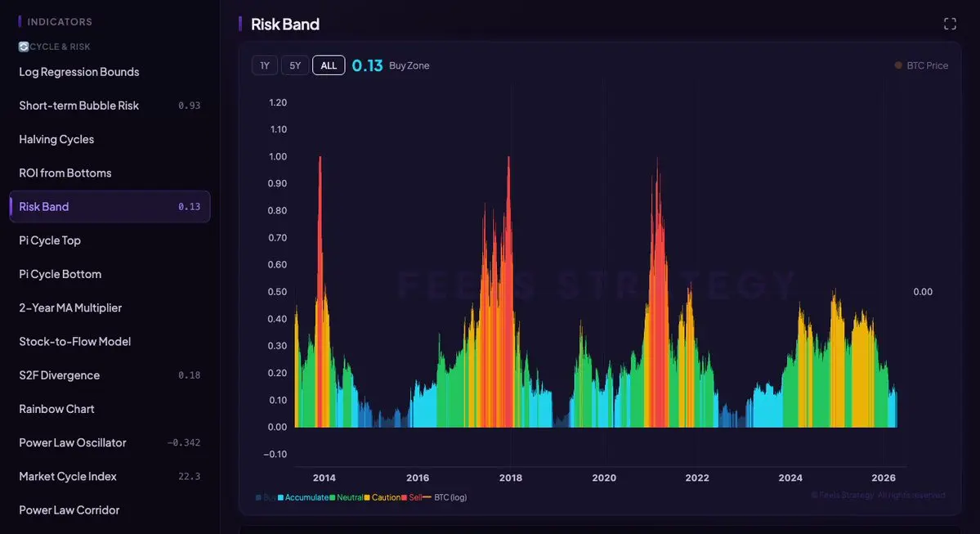Open Short-term Bubble Risk indicator

coord(110,105)
